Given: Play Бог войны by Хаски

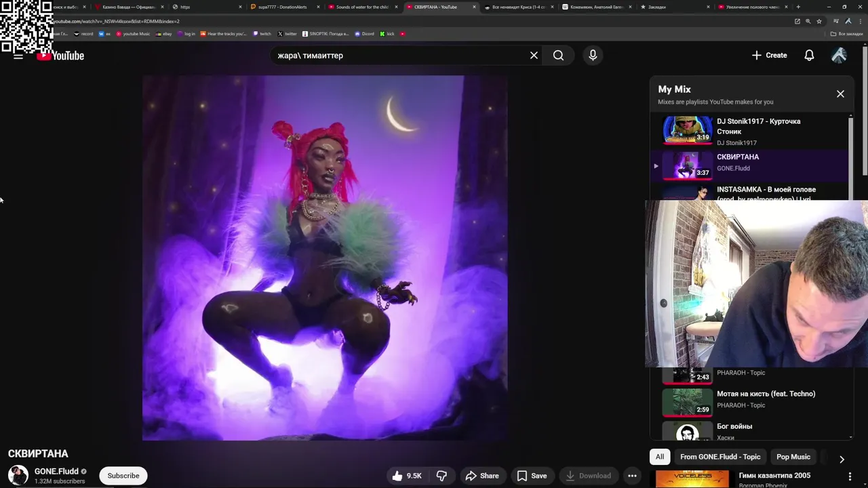Looking at the screenshot, I should (x=749, y=430).
